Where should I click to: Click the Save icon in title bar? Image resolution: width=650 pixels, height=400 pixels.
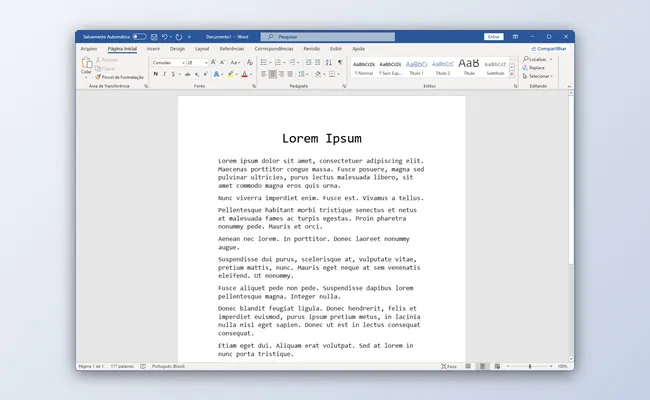pyautogui.click(x=154, y=37)
